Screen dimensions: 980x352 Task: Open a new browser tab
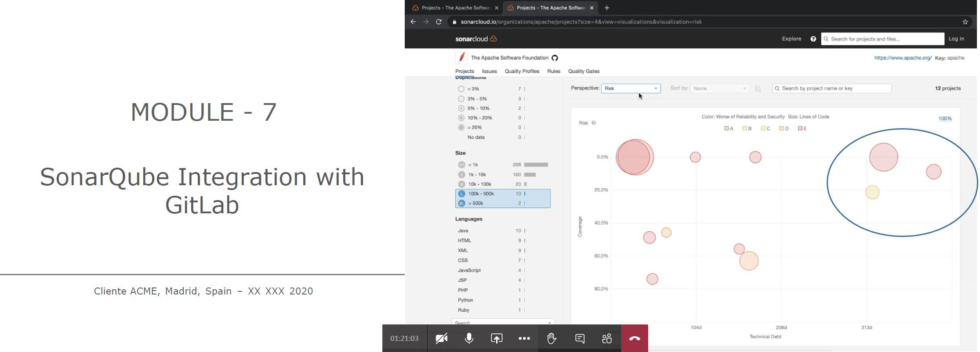pyautogui.click(x=607, y=8)
